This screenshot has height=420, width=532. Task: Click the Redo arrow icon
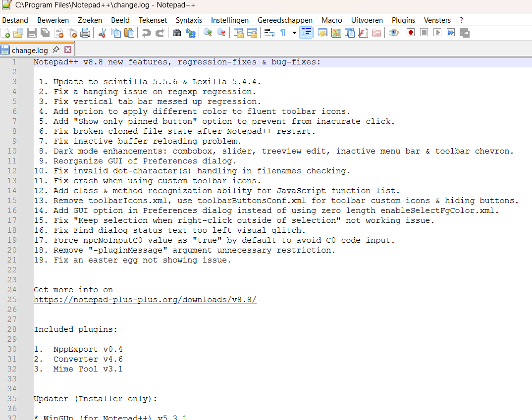pyautogui.click(x=160, y=33)
